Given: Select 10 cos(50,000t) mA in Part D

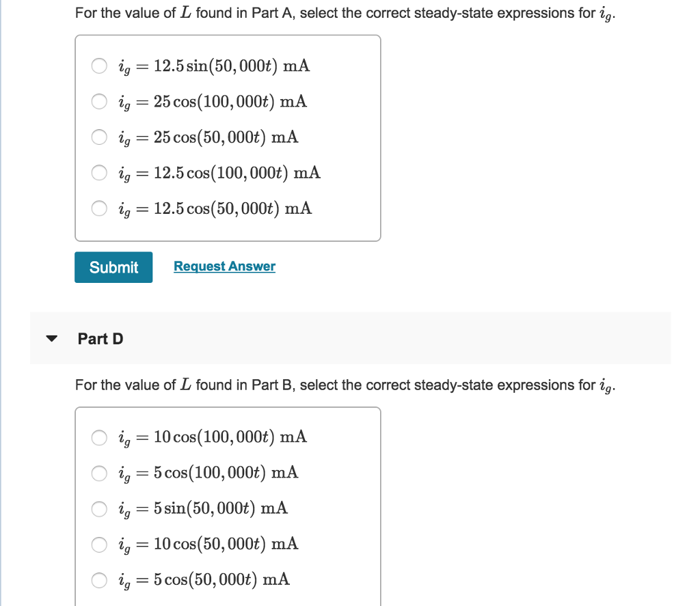Looking at the screenshot, I should click(x=99, y=545).
